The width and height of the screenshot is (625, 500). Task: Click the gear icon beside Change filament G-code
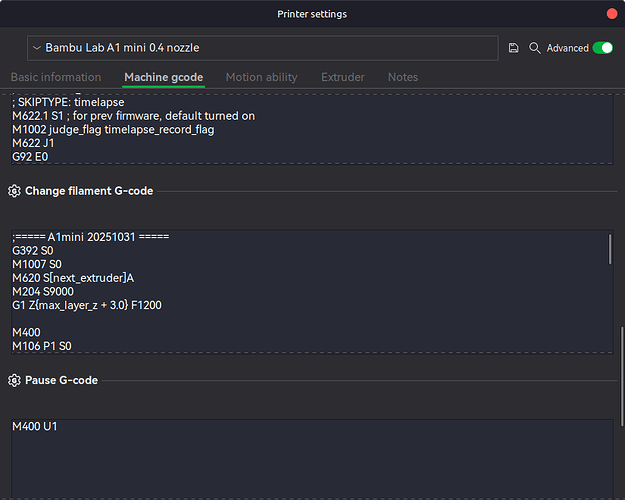click(x=14, y=191)
